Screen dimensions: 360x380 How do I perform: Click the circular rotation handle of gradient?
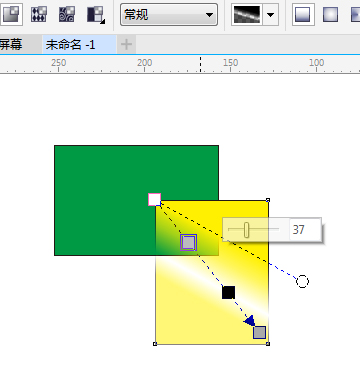coord(302,282)
